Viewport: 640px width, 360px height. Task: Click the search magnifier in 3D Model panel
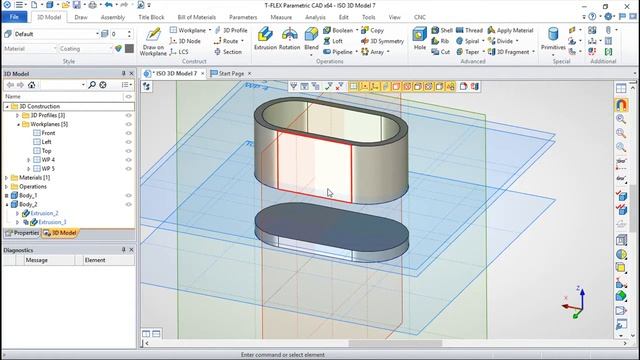click(x=92, y=84)
